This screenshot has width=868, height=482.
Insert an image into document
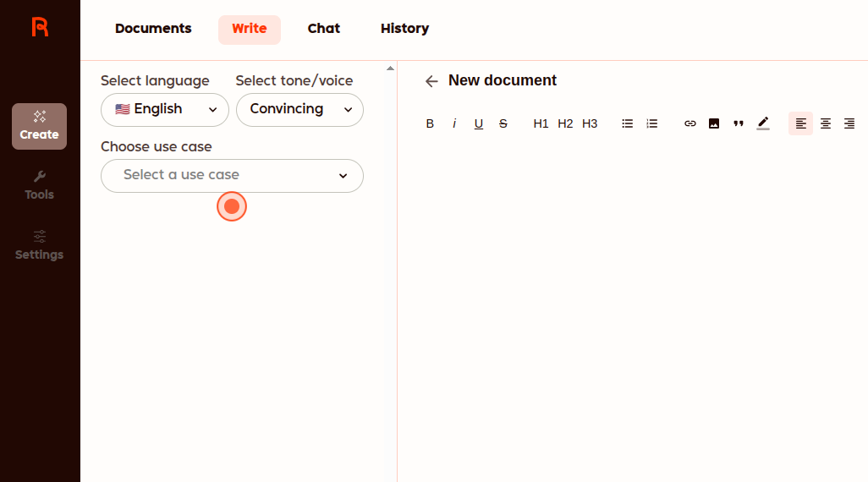click(x=714, y=123)
